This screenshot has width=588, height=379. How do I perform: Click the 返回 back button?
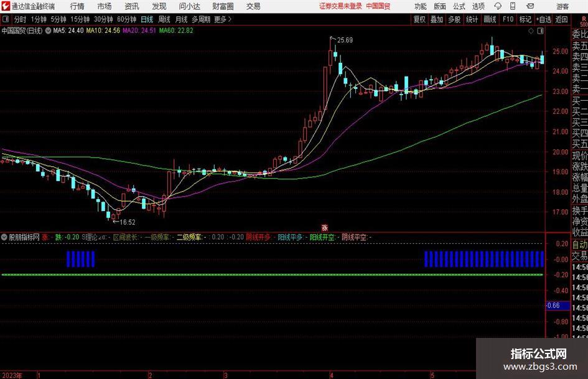point(561,19)
